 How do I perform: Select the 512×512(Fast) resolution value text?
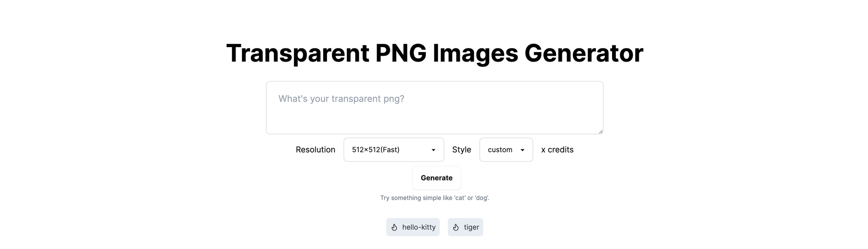click(376, 150)
